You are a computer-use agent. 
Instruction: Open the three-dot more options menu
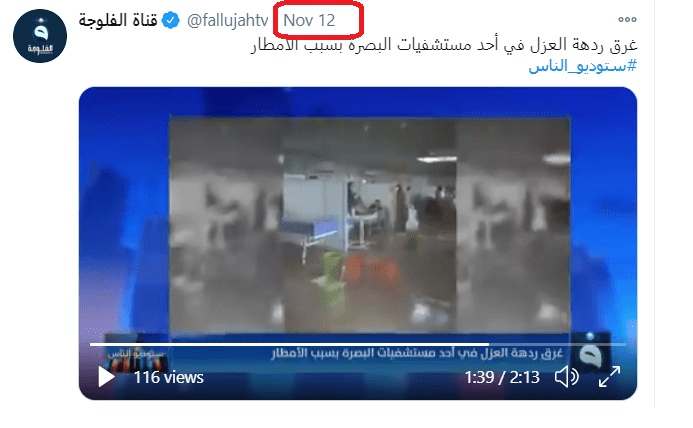pos(627,19)
